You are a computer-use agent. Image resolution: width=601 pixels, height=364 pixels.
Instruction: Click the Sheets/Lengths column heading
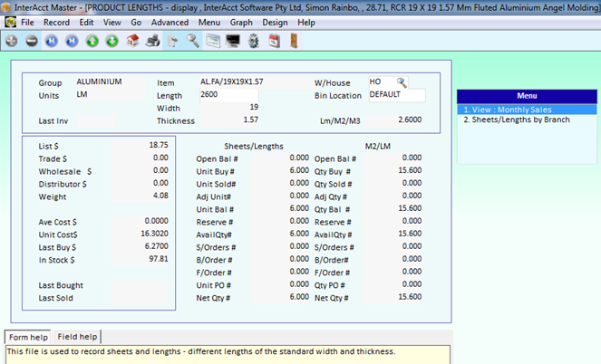[x=254, y=146]
